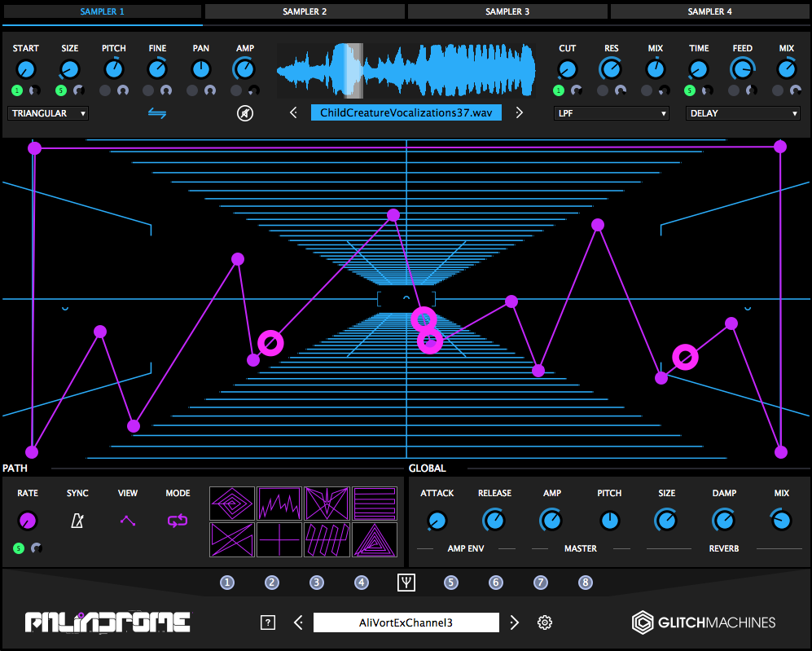Click the purple RATE knob
The width and height of the screenshot is (812, 651).
27,521
